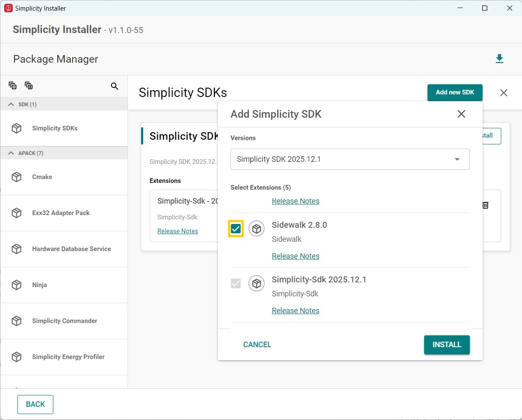Screen dimensions: 522x420
Task: Click the download icon in Package Manager header
Action: point(500,59)
